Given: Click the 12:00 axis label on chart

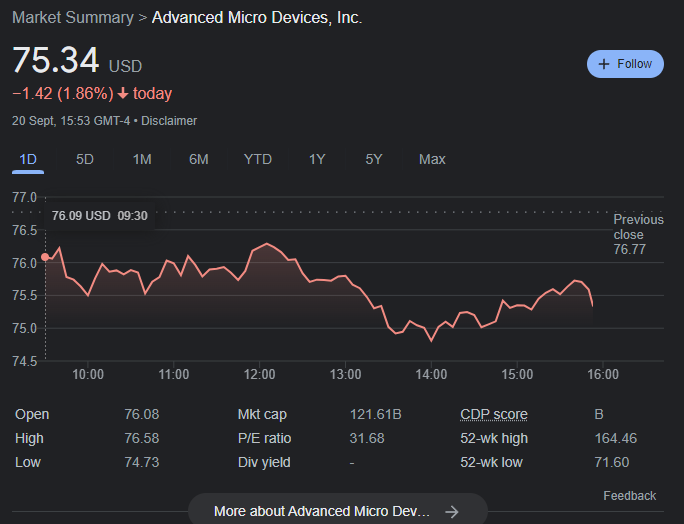Looking at the screenshot, I should click(x=260, y=374).
